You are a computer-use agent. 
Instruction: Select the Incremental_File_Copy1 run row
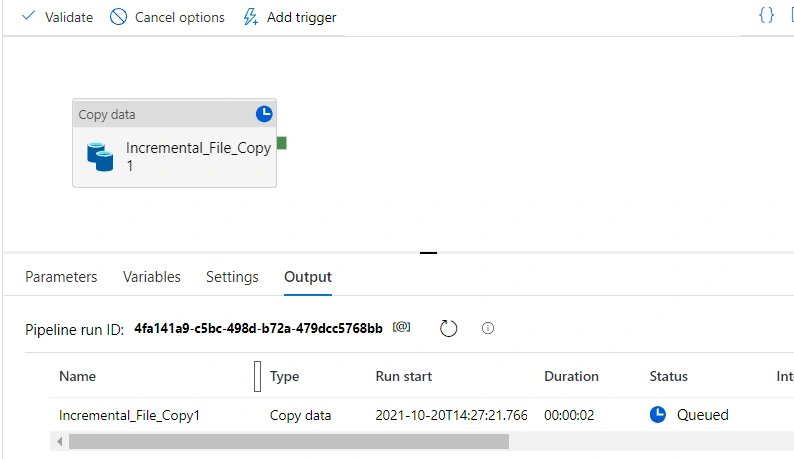point(422,415)
